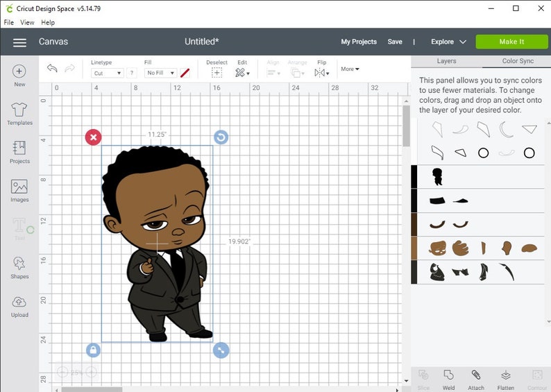The height and width of the screenshot is (392, 551).
Task: Open the Edit dropdown menu
Action: [242, 73]
